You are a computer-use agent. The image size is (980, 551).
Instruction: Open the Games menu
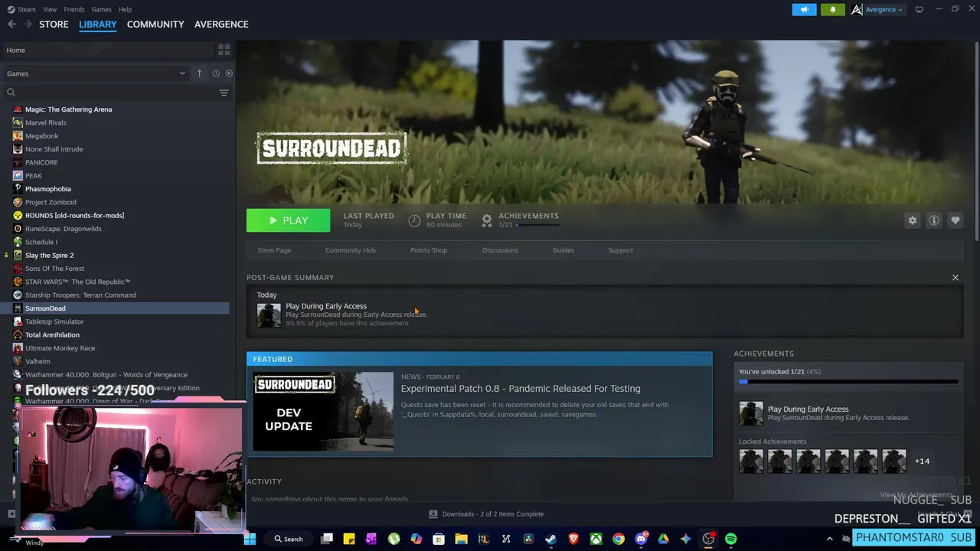click(101, 9)
